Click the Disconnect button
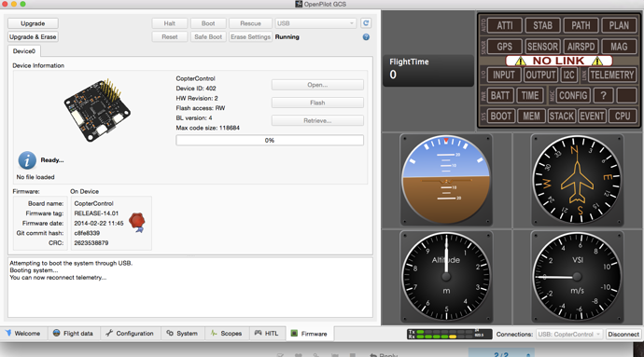Image resolution: width=644 pixels, height=357 pixels. [623, 334]
